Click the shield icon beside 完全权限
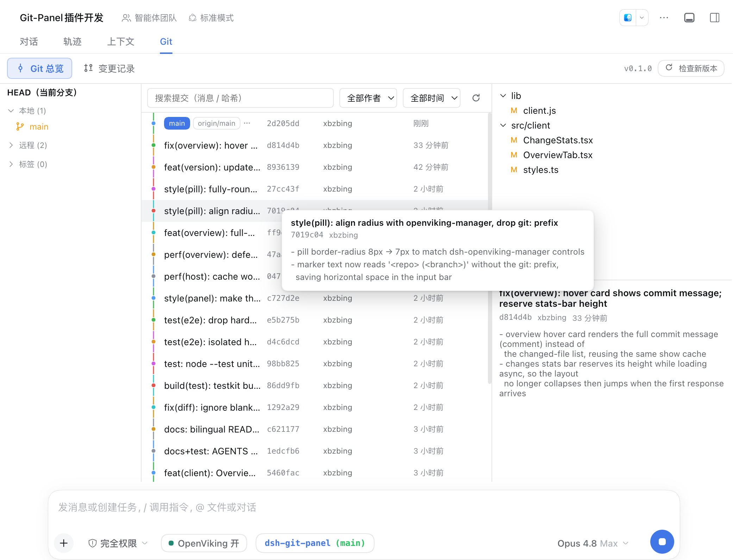This screenshot has width=733, height=560. pyautogui.click(x=92, y=543)
